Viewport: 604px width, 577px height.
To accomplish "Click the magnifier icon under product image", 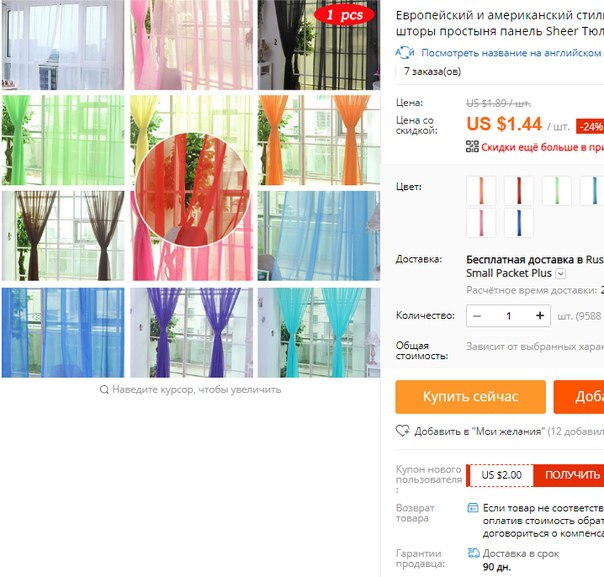I will [x=104, y=389].
